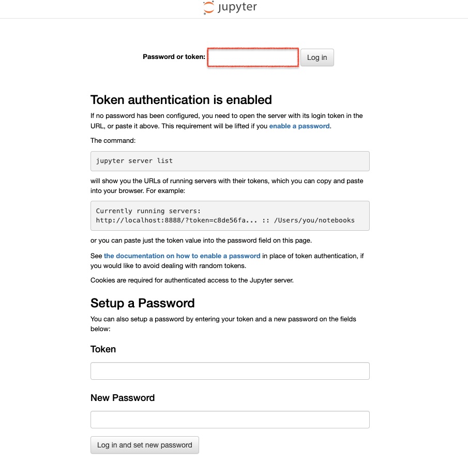Click the example localhost:8888 token URL line
This screenshot has width=468, height=476.
(225, 220)
